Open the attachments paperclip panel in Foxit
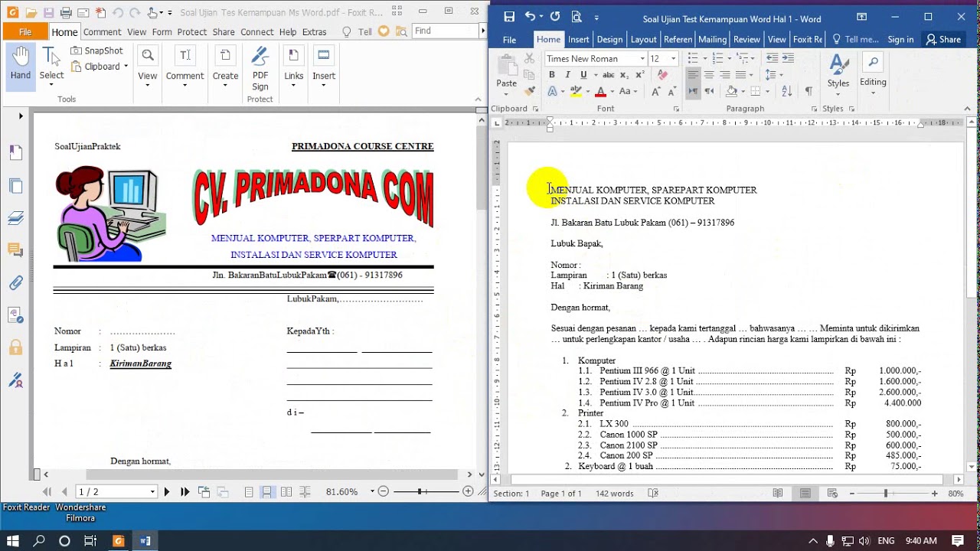This screenshot has width=980, height=551. [x=16, y=282]
